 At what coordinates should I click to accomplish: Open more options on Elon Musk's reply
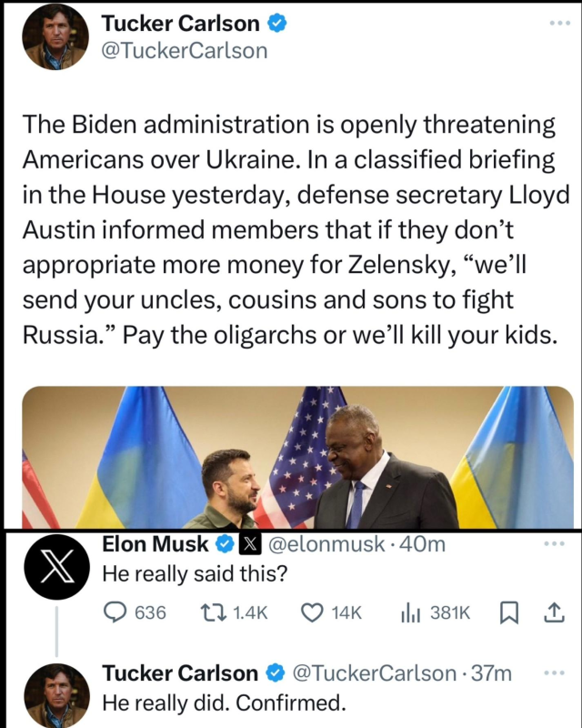tap(553, 544)
